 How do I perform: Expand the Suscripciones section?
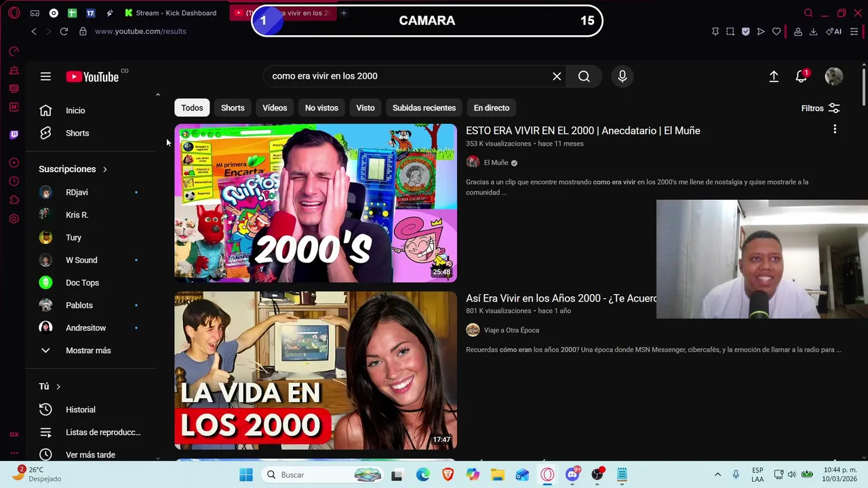pos(73,169)
